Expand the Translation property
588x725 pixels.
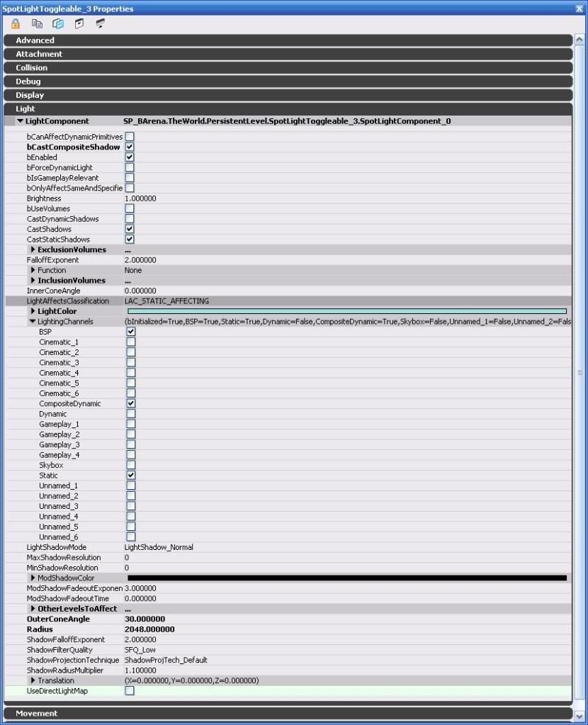(x=33, y=681)
